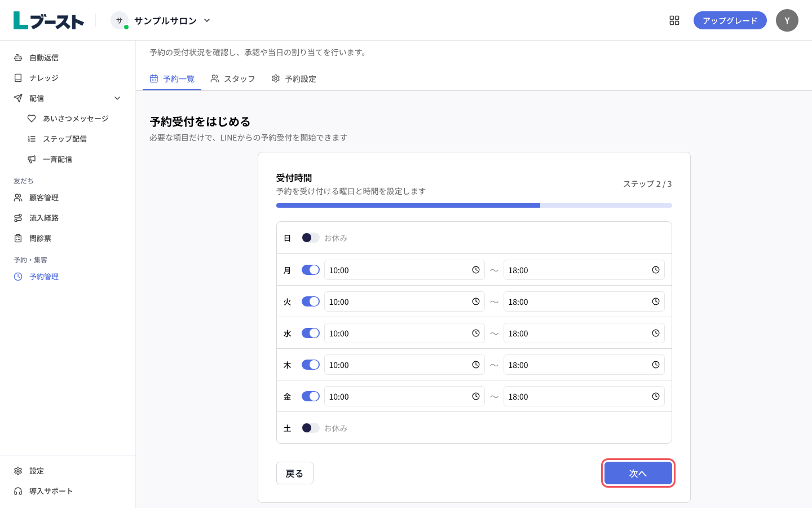Open the 予約設定 tab

tap(294, 79)
